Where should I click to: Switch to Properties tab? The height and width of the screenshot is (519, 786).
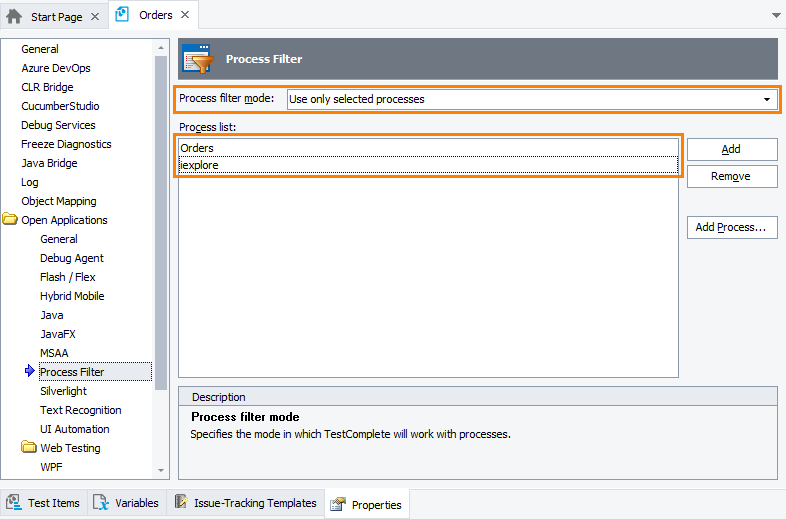tap(366, 504)
